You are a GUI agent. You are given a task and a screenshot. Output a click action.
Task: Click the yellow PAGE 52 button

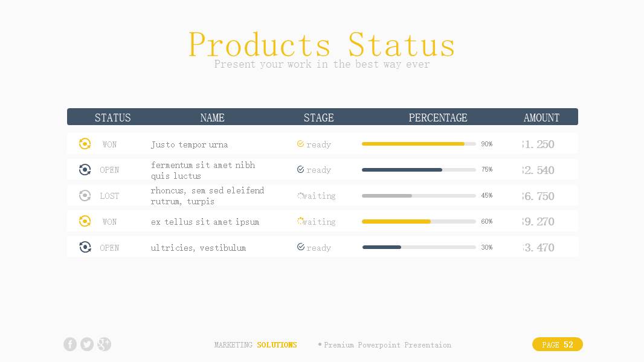point(557,344)
